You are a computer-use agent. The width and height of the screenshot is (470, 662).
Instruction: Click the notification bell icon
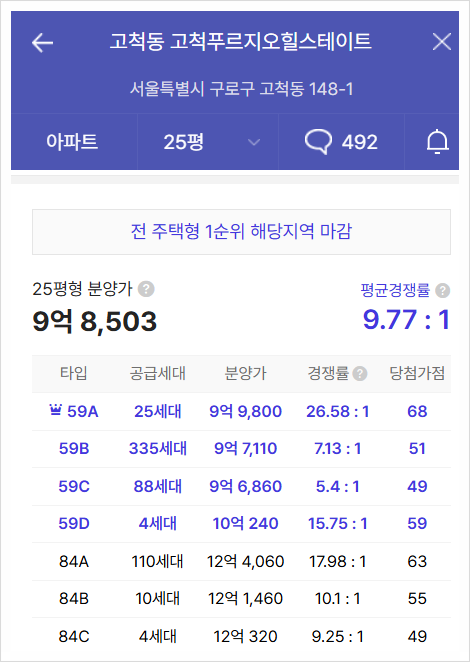tap(437, 142)
